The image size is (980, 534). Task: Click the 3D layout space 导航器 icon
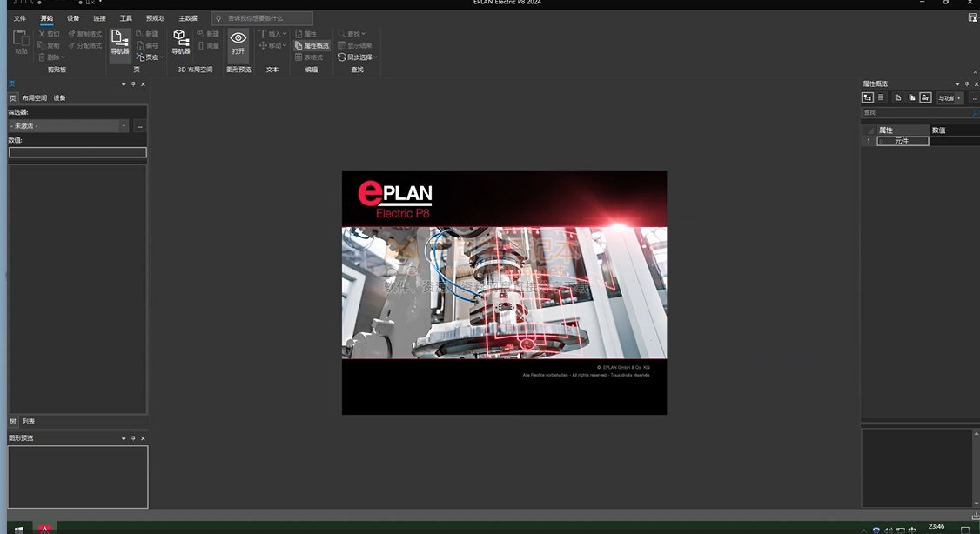pos(180,42)
